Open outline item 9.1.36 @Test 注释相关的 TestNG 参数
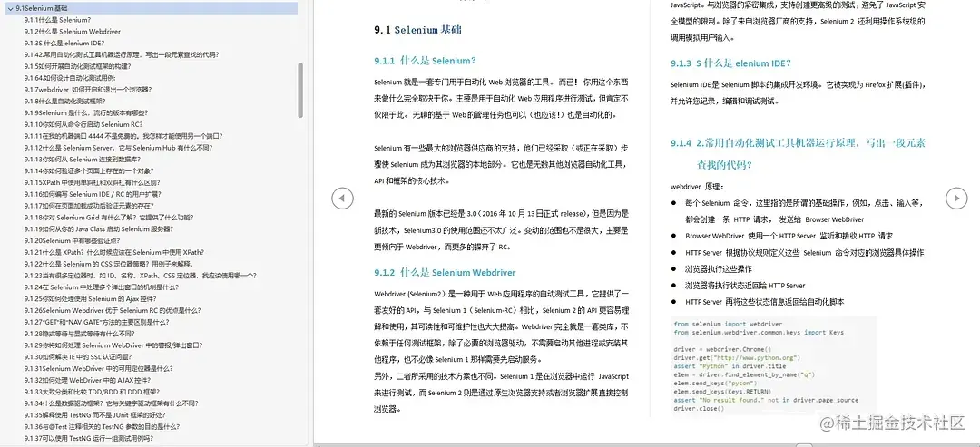 [x=103, y=426]
